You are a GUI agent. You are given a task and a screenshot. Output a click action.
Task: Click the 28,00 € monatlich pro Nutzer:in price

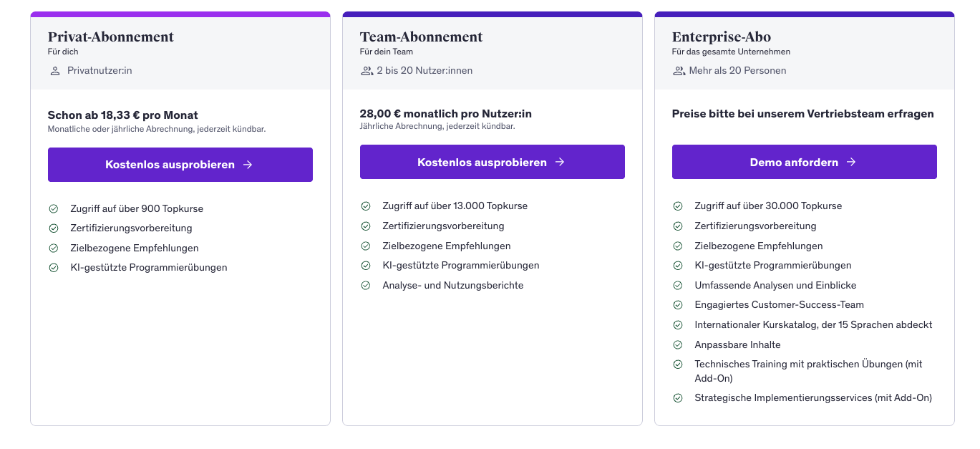(445, 114)
